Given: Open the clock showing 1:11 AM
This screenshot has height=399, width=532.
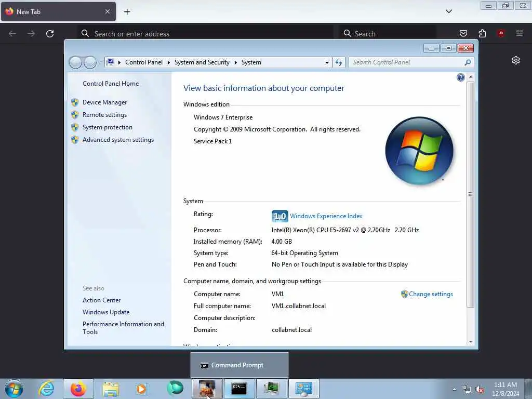Looking at the screenshot, I should 506,389.
